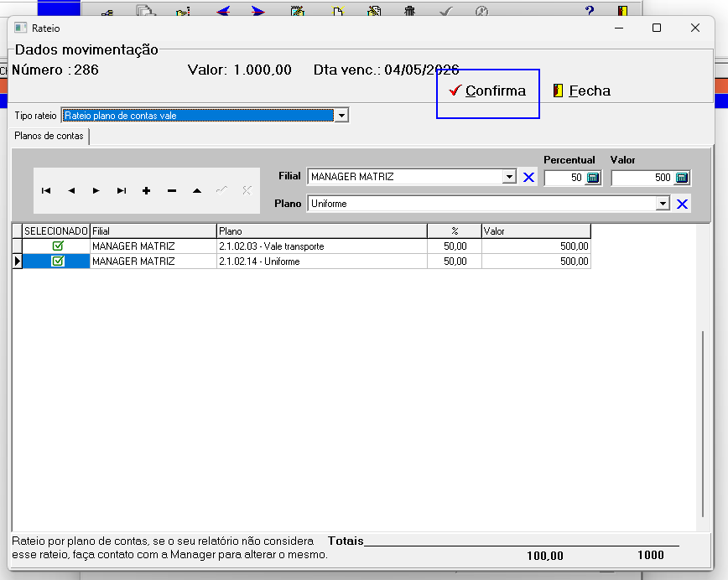This screenshot has width=728, height=580.
Task: Open calculator for Percentual field
Action: coord(593,178)
